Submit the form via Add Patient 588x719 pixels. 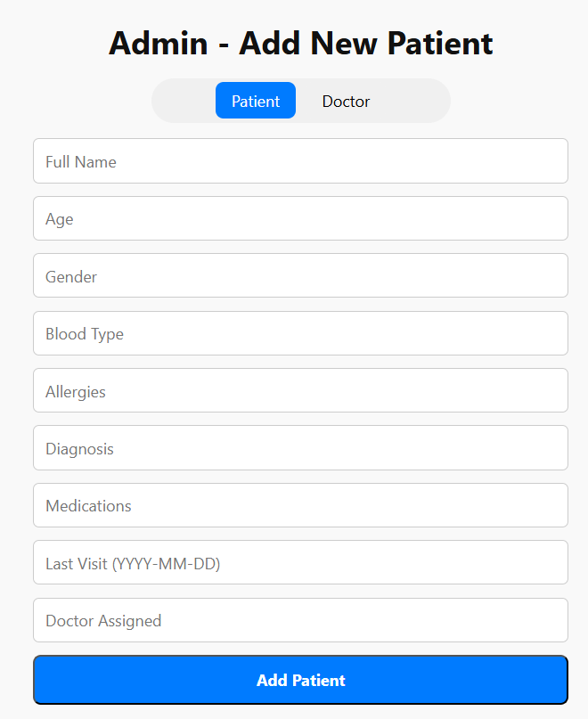pyautogui.click(x=300, y=679)
